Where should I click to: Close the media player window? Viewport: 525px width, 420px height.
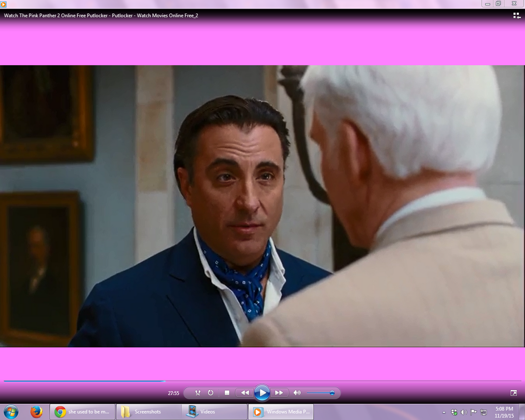pyautogui.click(x=514, y=3)
